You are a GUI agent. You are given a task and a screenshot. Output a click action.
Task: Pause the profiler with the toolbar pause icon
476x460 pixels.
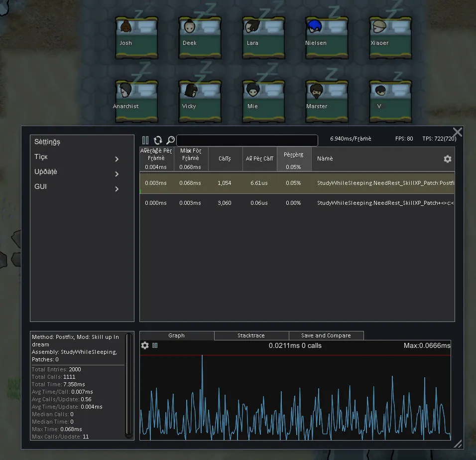145,141
